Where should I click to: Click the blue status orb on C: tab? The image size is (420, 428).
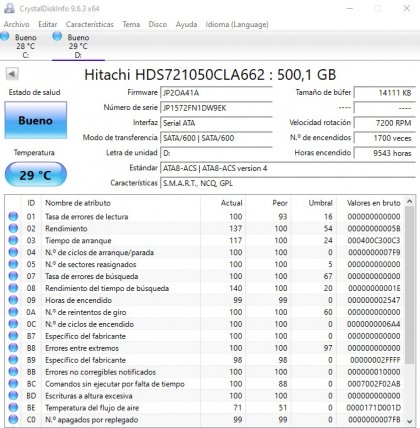pyautogui.click(x=5, y=36)
